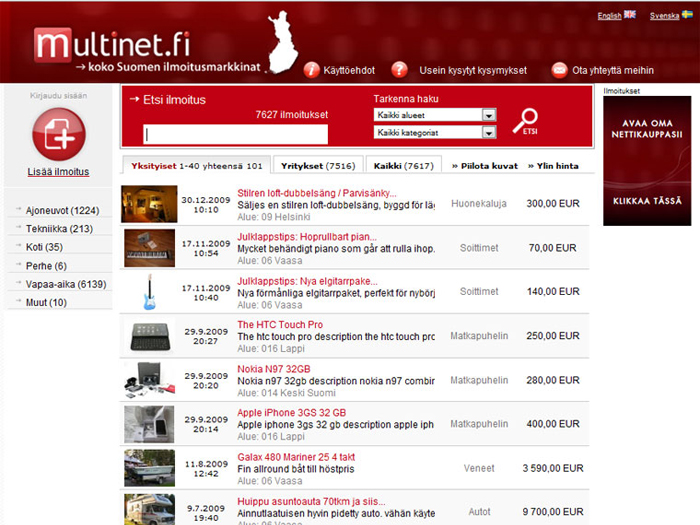The width and height of the screenshot is (700, 525).
Task: Click the 9 700,00 EUR price
Action: tap(553, 512)
